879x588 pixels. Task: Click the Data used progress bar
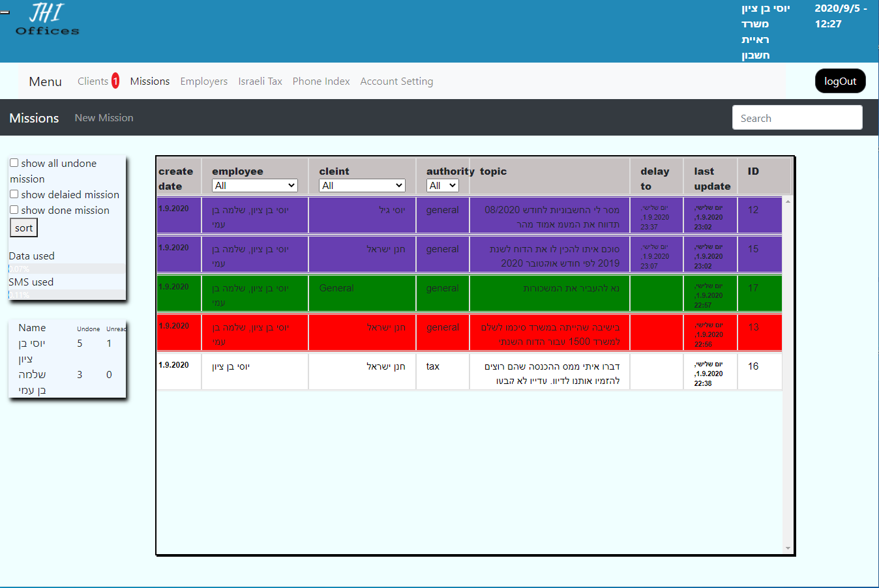click(67, 269)
